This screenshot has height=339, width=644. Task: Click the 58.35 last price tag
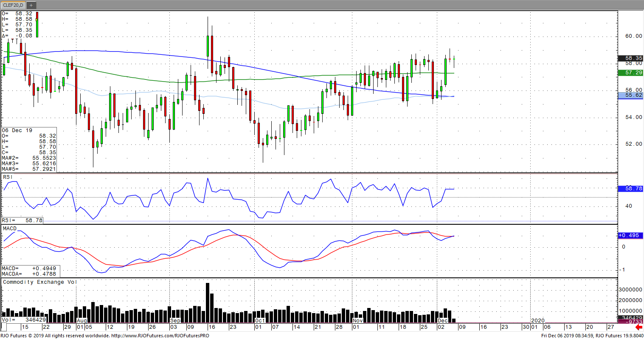click(x=630, y=58)
